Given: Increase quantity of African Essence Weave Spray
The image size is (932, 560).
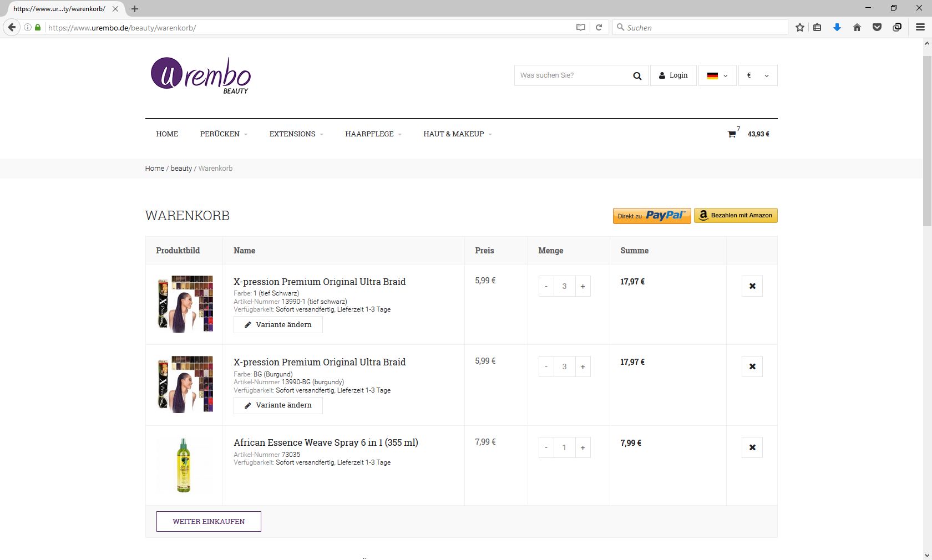Looking at the screenshot, I should [x=582, y=447].
